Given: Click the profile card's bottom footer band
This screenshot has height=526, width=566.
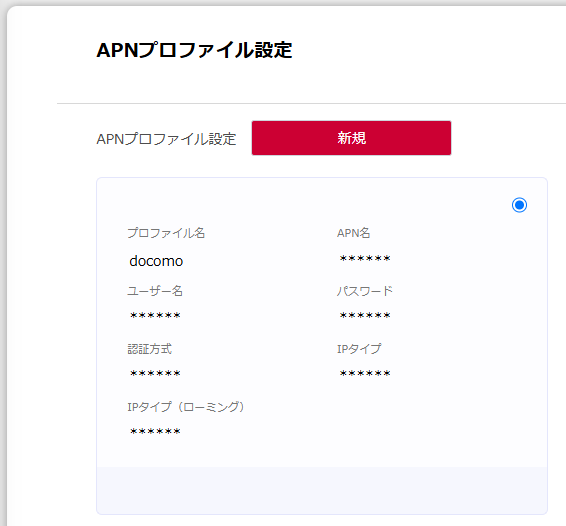Looking at the screenshot, I should tap(322, 490).
